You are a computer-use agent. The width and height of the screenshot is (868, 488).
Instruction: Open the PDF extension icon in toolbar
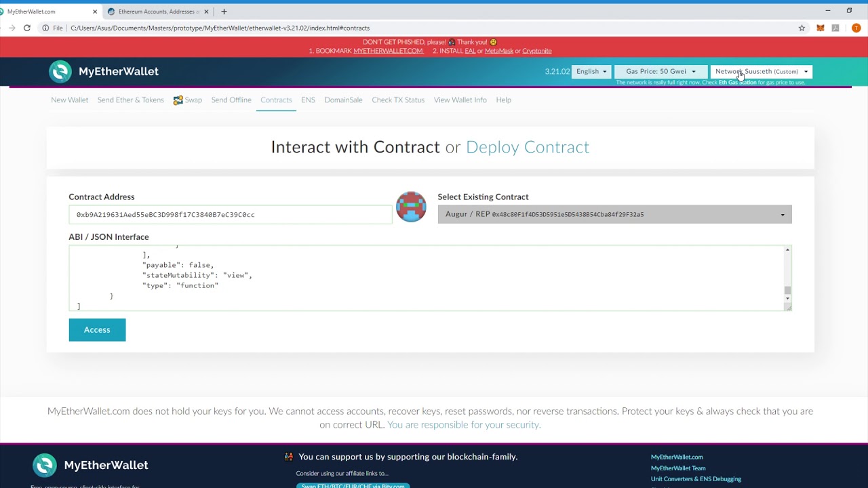pos(835,28)
